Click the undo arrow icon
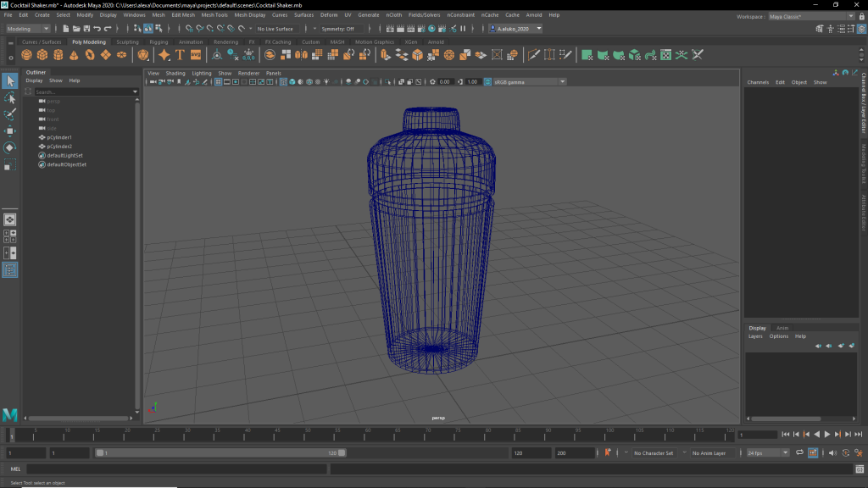The height and width of the screenshot is (488, 868). click(97, 29)
